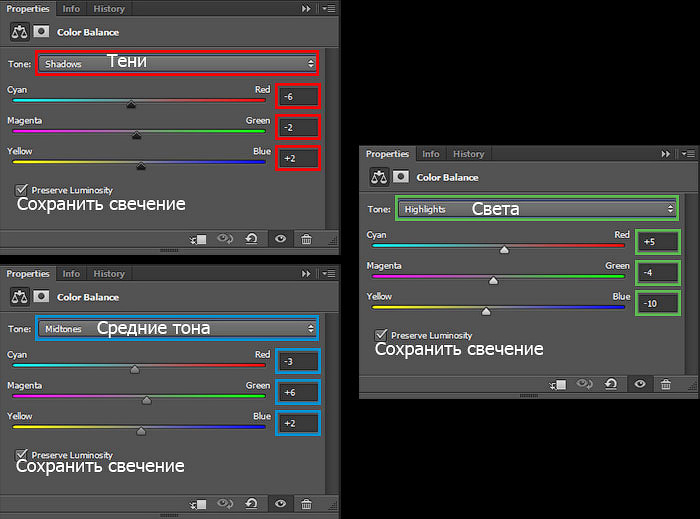
Task: Click Yellow-Blue value field in Midtones panel
Action: coord(298,423)
